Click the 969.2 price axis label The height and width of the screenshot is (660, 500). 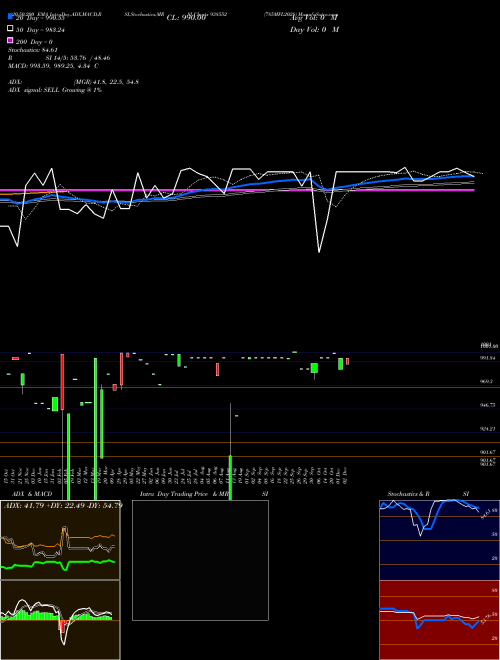(x=487, y=381)
